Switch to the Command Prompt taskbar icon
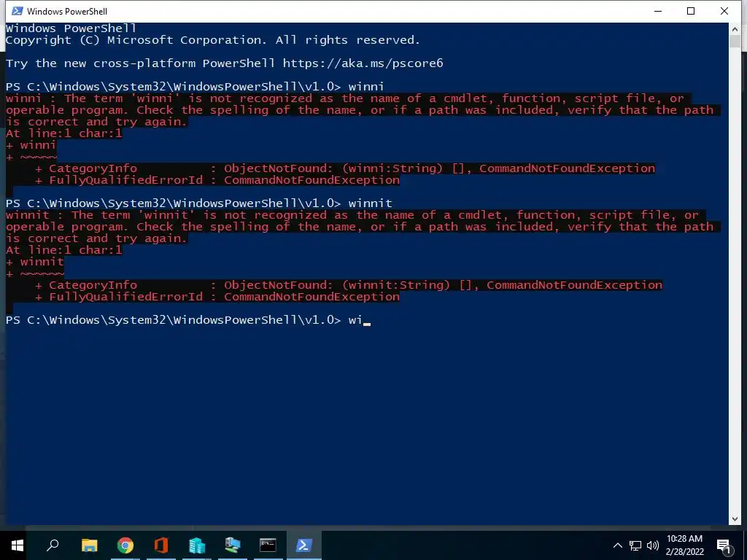The width and height of the screenshot is (747, 560). click(268, 545)
